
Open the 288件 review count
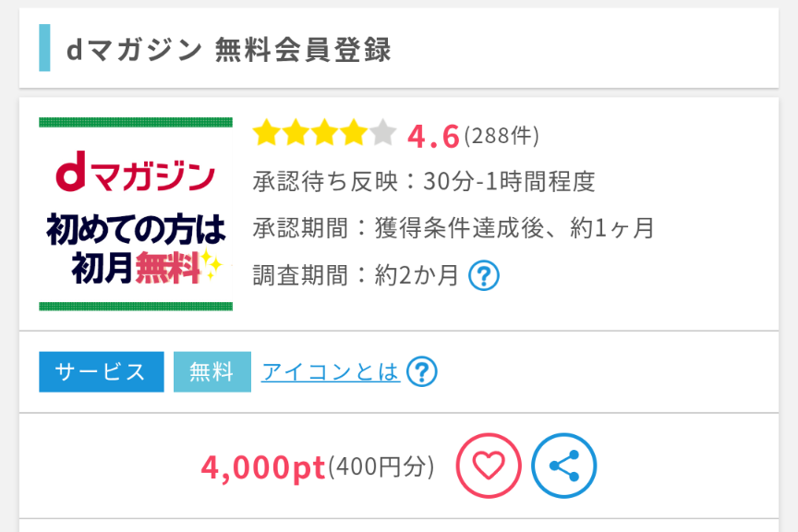coord(502,136)
